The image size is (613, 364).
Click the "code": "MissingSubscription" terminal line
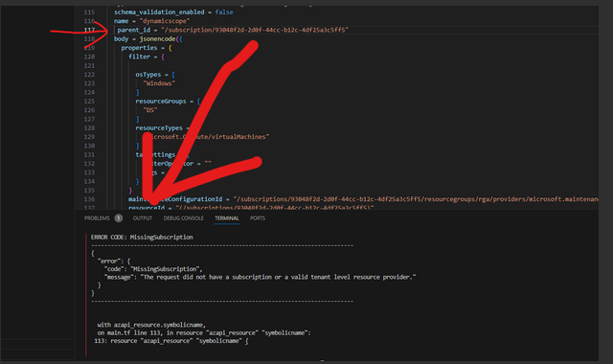[x=153, y=269]
